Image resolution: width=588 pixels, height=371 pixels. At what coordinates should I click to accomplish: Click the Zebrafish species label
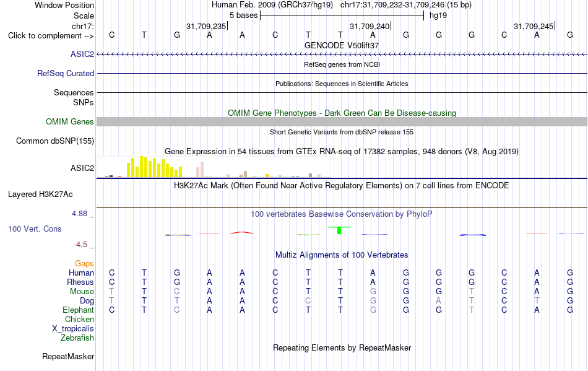pos(77,338)
